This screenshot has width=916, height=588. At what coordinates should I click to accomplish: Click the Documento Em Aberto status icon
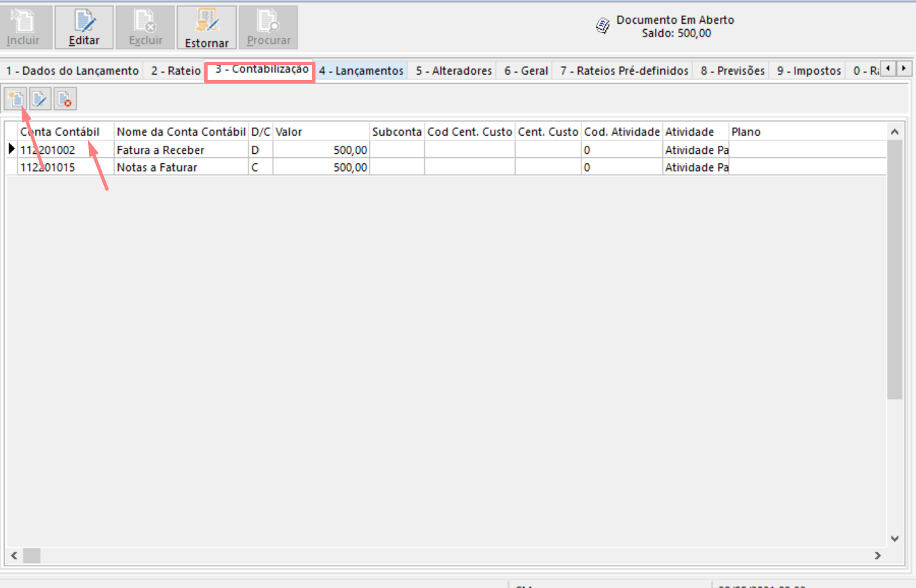[x=603, y=26]
